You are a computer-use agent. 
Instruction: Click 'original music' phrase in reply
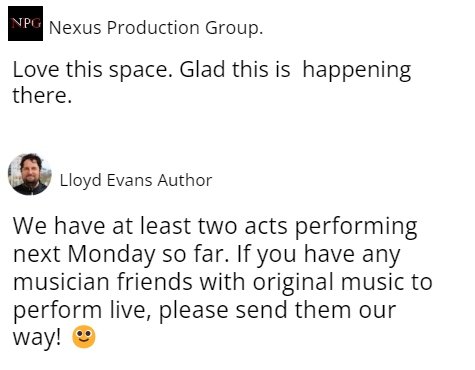(x=329, y=282)
